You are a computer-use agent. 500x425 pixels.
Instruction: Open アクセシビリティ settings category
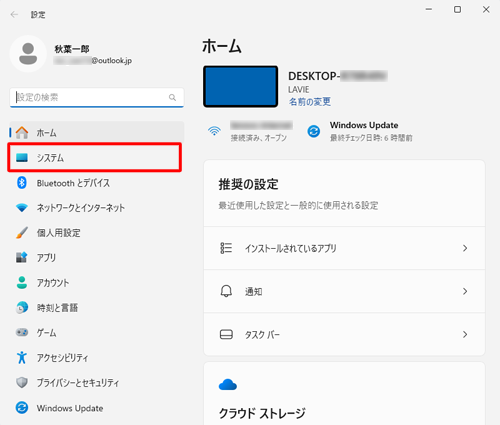point(96,357)
